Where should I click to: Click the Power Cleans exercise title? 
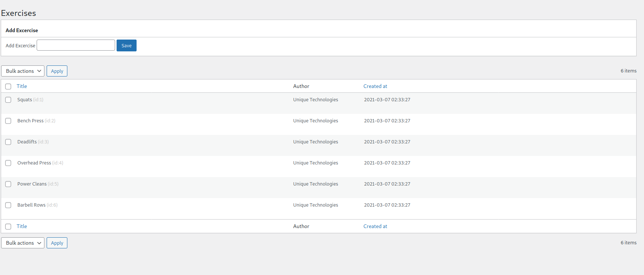32,184
